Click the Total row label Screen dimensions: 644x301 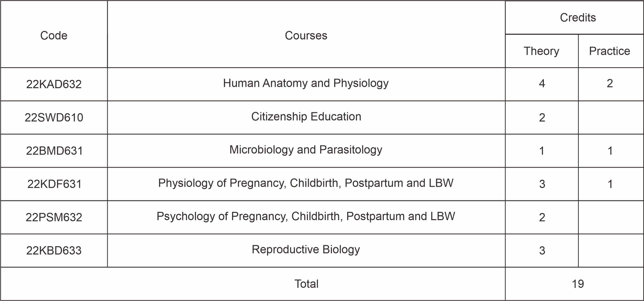pyautogui.click(x=307, y=284)
